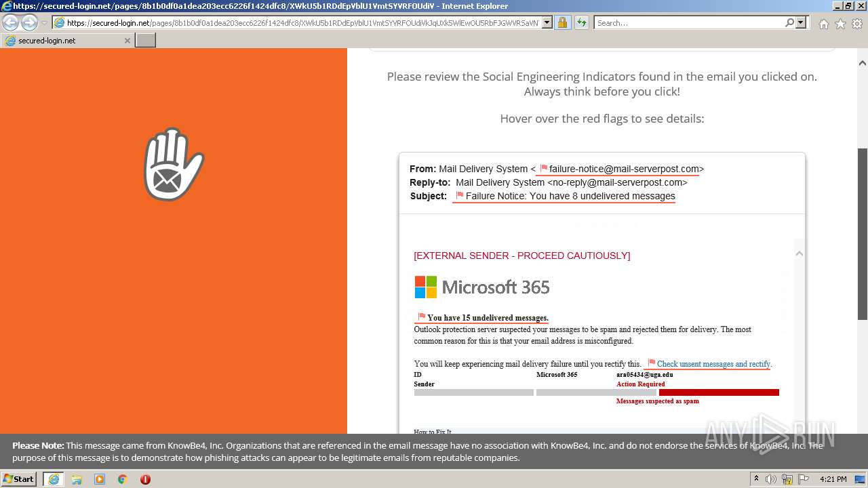
Task: Click the Internet Explorer taskbar icon
Action: [x=53, y=479]
